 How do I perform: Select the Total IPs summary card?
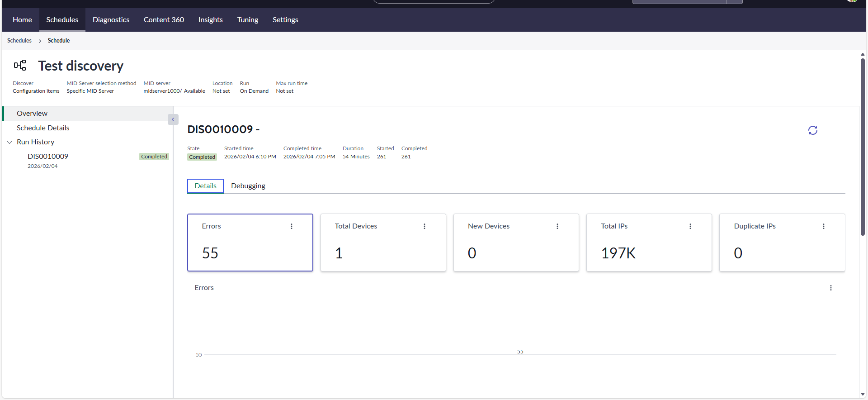click(x=649, y=243)
